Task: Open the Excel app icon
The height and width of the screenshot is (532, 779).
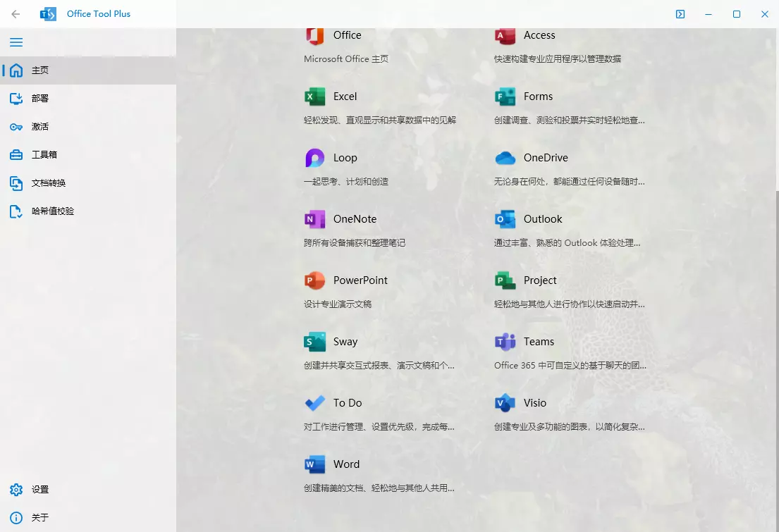Action: [314, 97]
